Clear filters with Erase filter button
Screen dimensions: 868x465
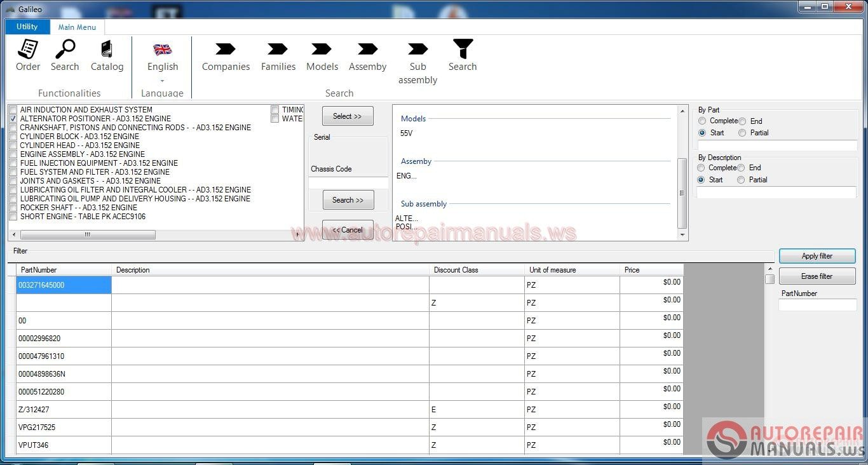pos(817,276)
